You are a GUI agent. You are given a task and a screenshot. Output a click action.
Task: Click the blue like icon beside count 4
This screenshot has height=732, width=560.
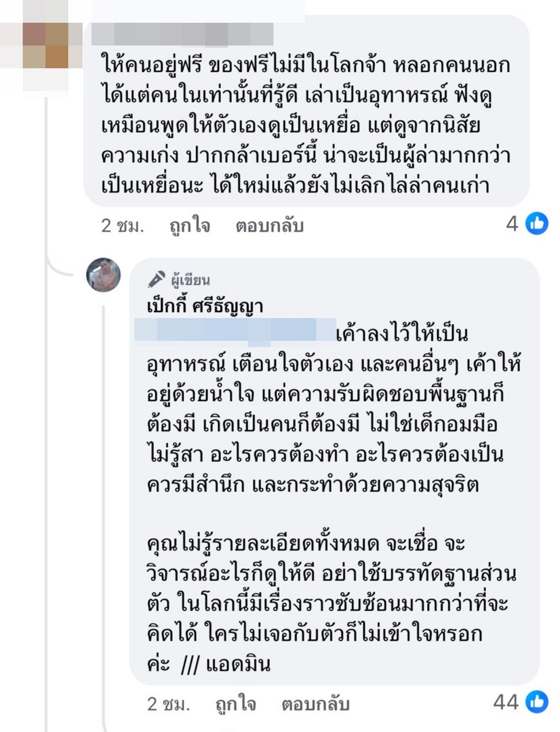(537, 223)
